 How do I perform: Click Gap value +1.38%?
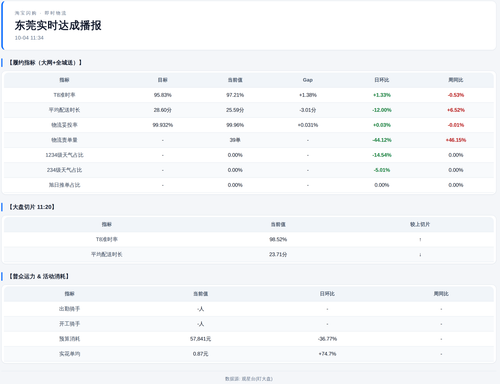coord(308,95)
